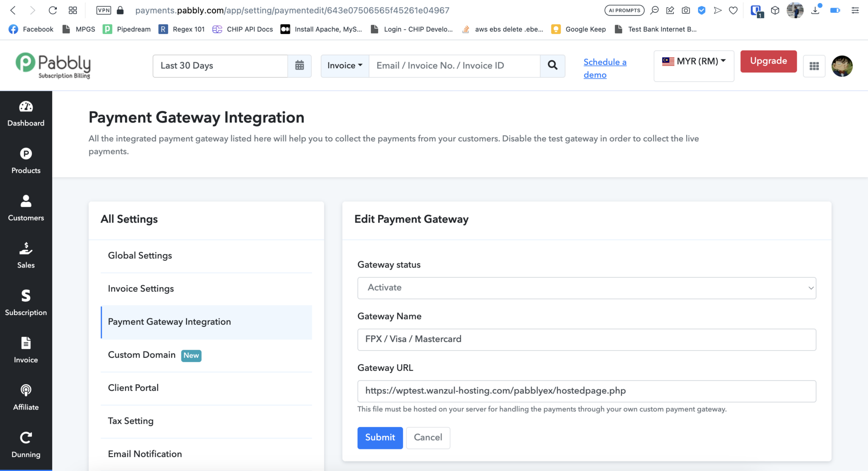Expand the Invoice search filter dropdown
Viewport: 868px width, 471px height.
click(344, 66)
